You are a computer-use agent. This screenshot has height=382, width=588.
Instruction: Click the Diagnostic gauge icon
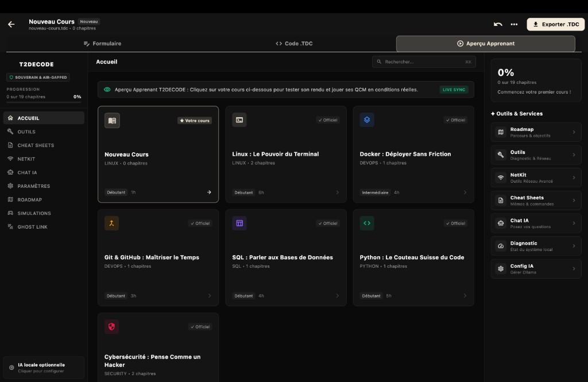click(501, 246)
